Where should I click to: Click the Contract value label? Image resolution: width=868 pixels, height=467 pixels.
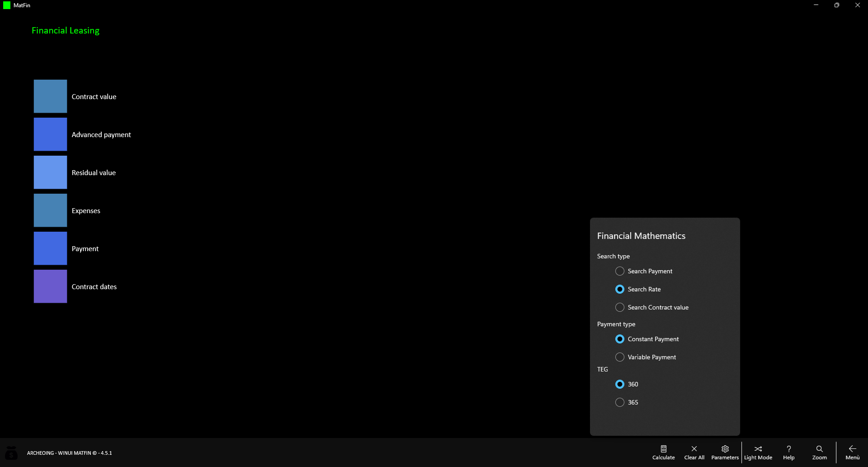click(x=94, y=97)
